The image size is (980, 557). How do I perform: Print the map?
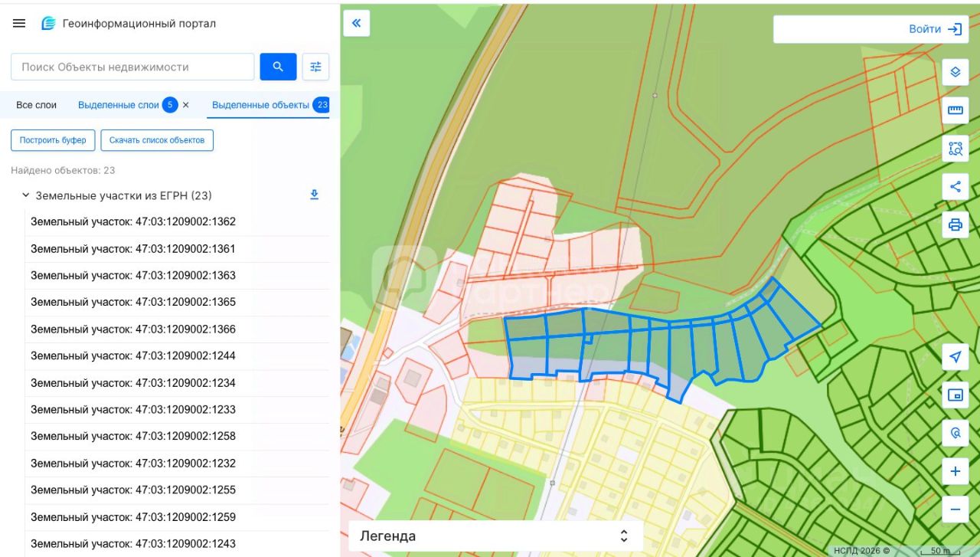coord(955,224)
